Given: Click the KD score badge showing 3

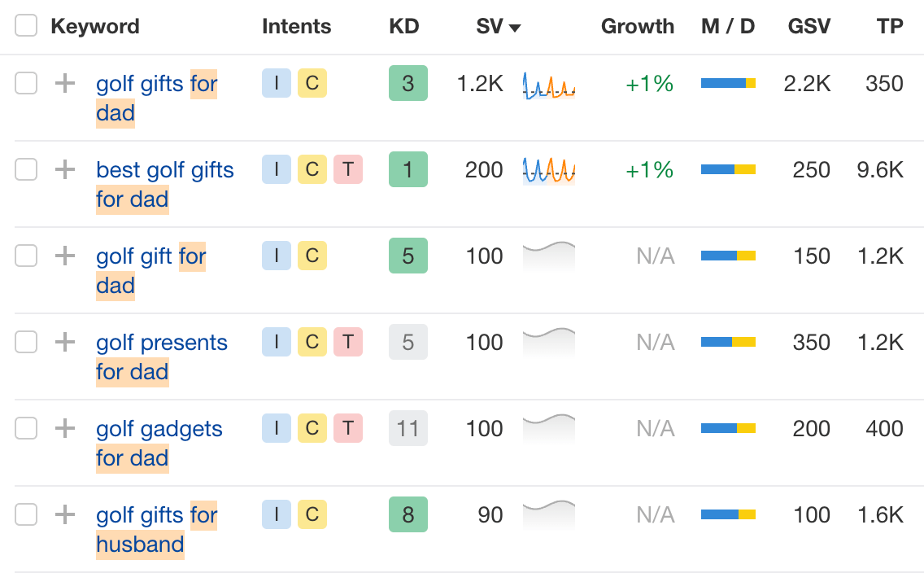Looking at the screenshot, I should 408,83.
